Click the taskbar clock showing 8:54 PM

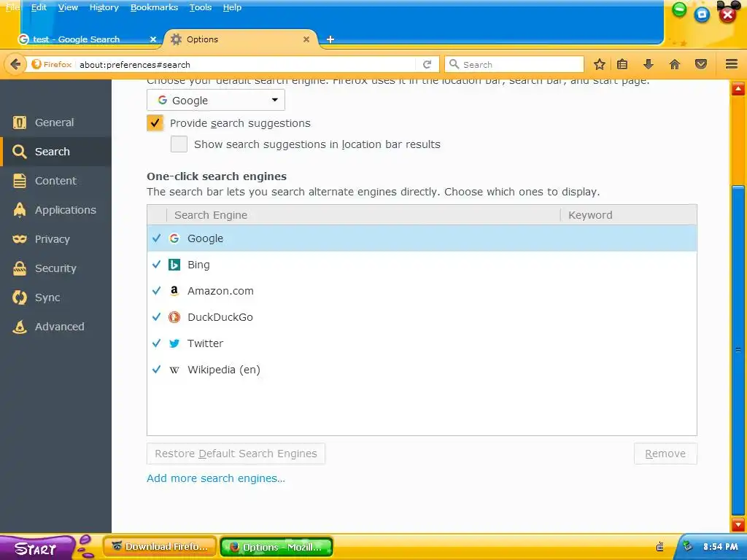720,547
